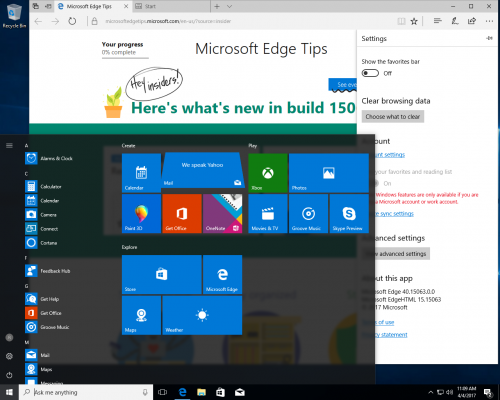Open the Skype Preview tile
Image resolution: width=500 pixels, height=400 pixels.
tap(349, 213)
